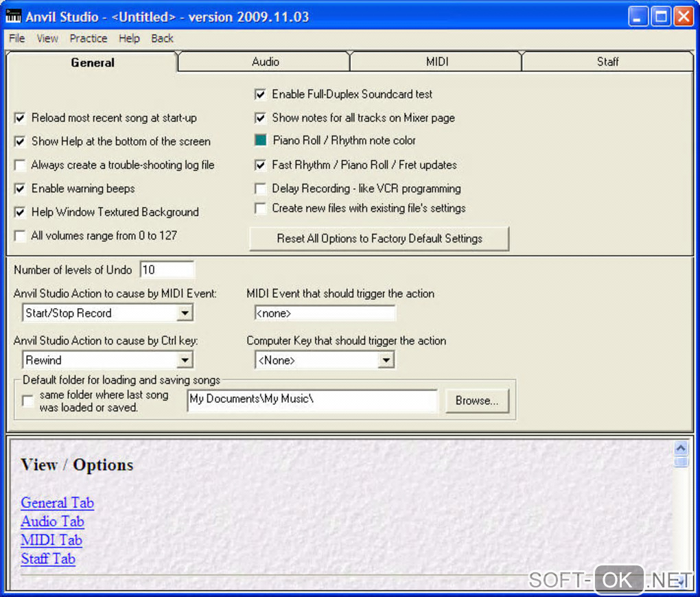Image resolution: width=700 pixels, height=597 pixels.
Task: Enable Always create a trouble-shooting log file
Action: point(20,165)
